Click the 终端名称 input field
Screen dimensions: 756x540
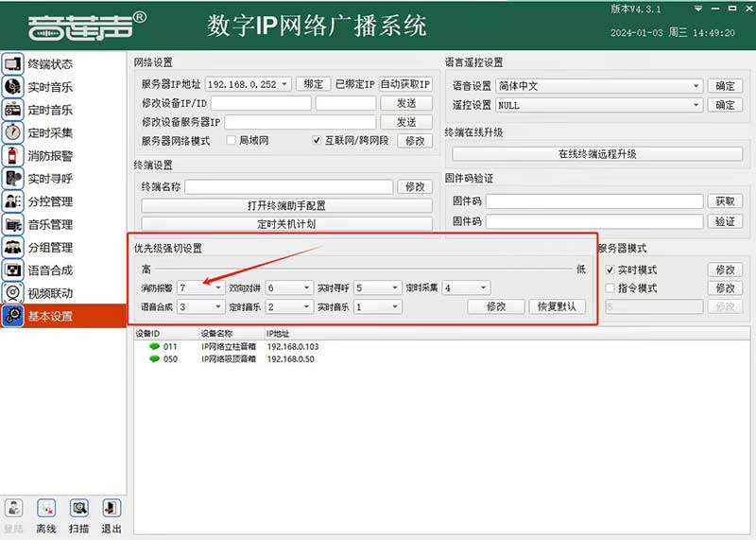(288, 187)
